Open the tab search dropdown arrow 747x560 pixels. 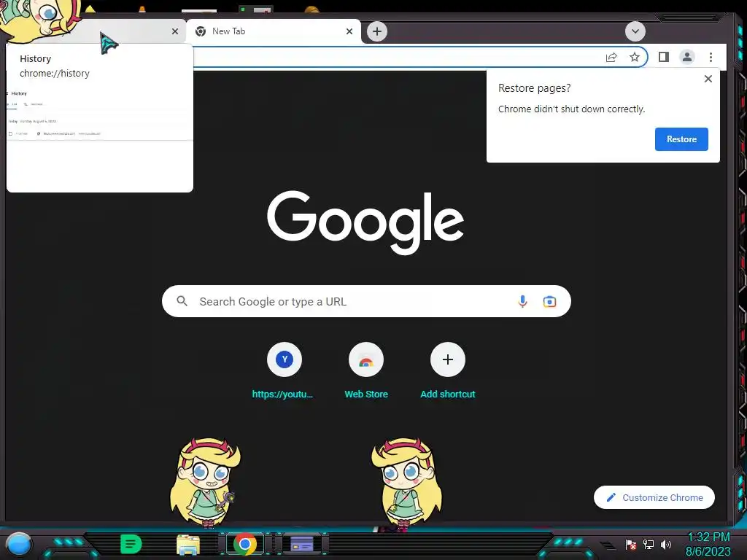pos(635,31)
